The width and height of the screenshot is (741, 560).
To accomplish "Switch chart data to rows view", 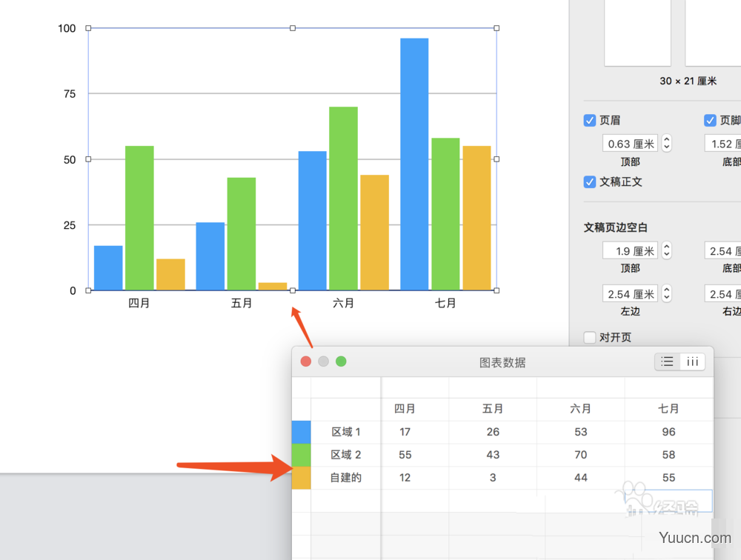I will [666, 361].
